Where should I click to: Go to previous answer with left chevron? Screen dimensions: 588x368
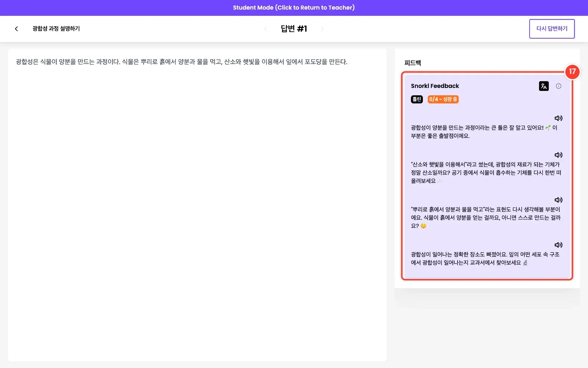tap(265, 29)
